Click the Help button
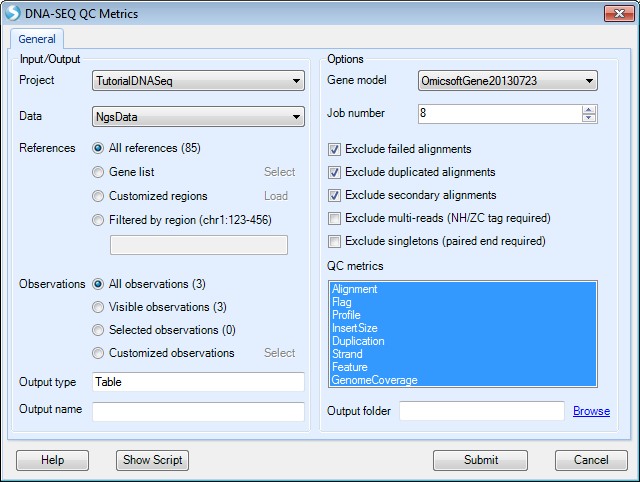The width and height of the screenshot is (640, 482). 52,460
